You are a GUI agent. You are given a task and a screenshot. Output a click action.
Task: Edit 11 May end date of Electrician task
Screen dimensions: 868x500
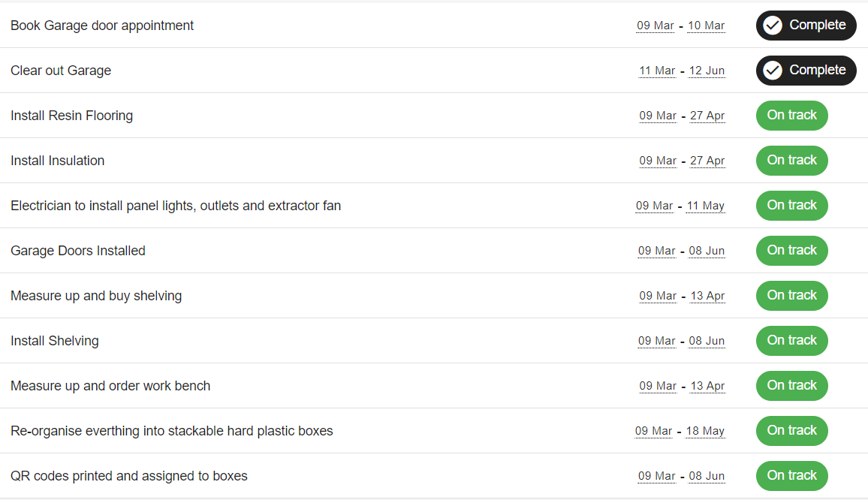(706, 206)
